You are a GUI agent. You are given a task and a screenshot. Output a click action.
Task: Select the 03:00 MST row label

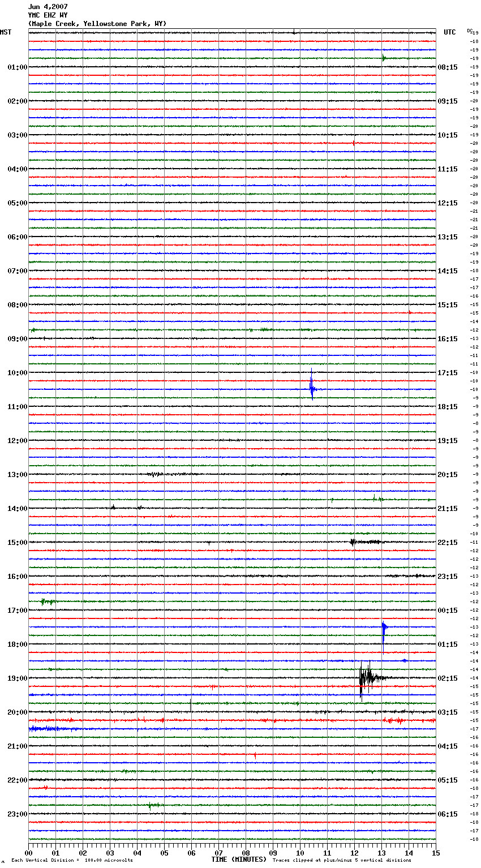pyautogui.click(x=18, y=135)
